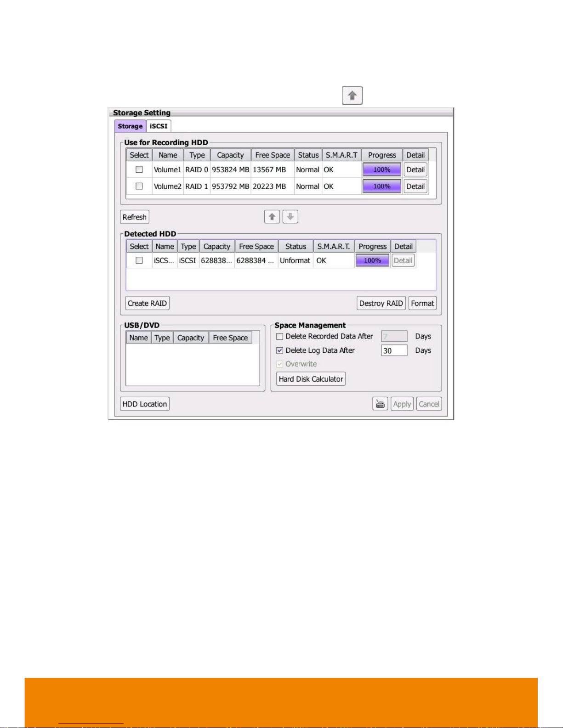This screenshot has height=728, width=563.
Task: Format the selected detected HDD
Action: [422, 303]
